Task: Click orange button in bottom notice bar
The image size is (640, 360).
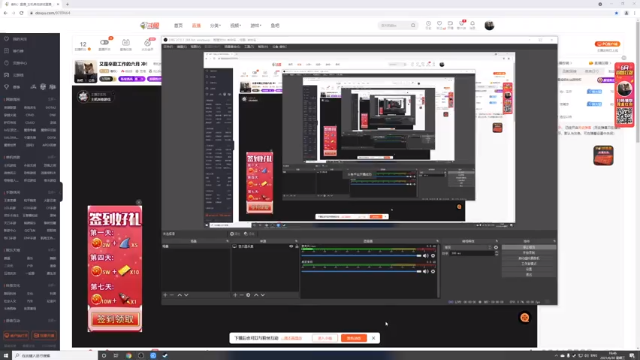Action: (x=354, y=338)
